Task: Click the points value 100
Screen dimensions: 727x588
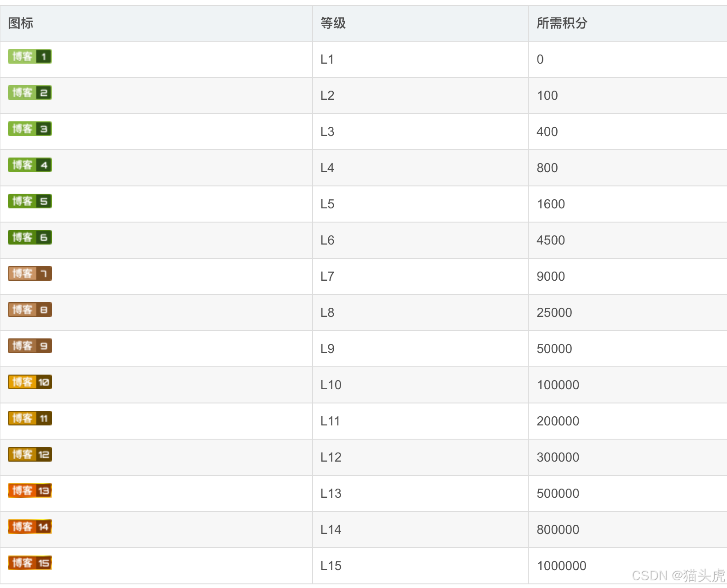Action: coord(547,95)
